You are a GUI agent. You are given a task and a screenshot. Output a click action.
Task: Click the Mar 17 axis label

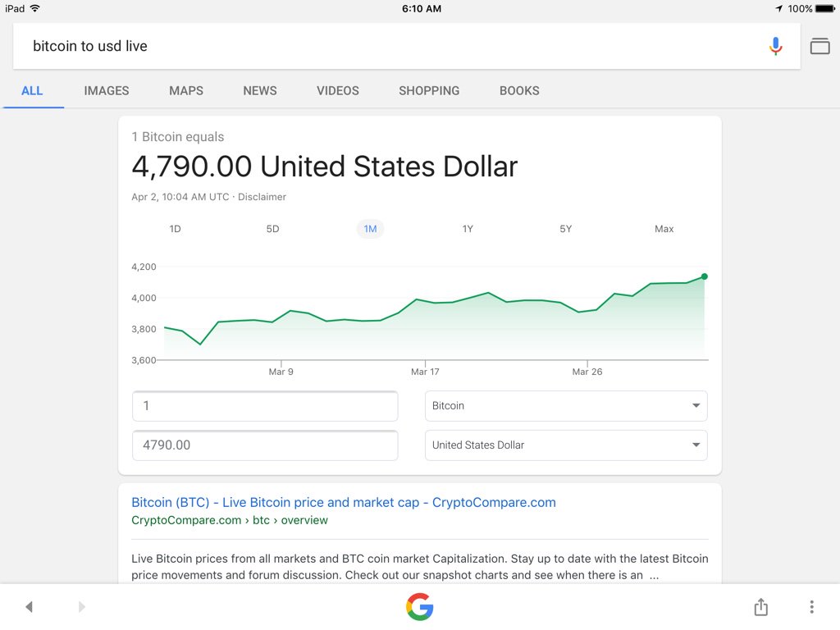tap(425, 372)
